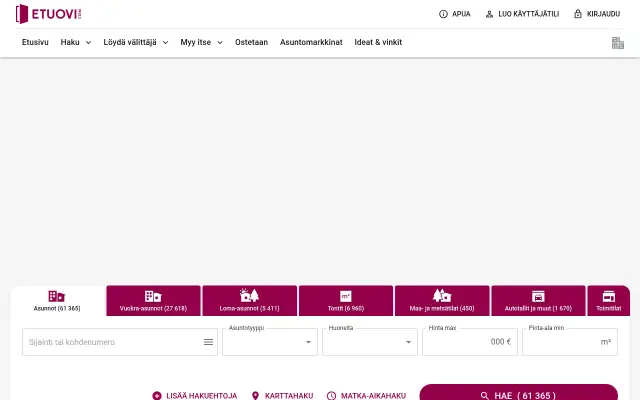Open the Ostetaan page
This screenshot has width=640, height=400.
(251, 42)
